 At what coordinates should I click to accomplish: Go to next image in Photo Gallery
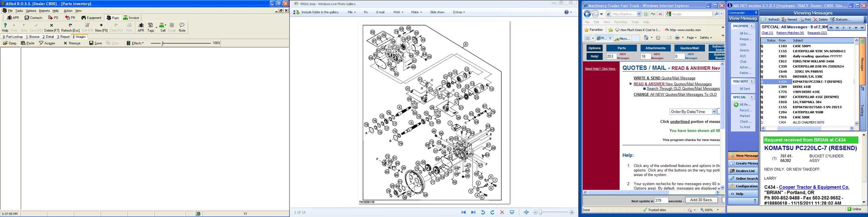[x=473, y=212]
